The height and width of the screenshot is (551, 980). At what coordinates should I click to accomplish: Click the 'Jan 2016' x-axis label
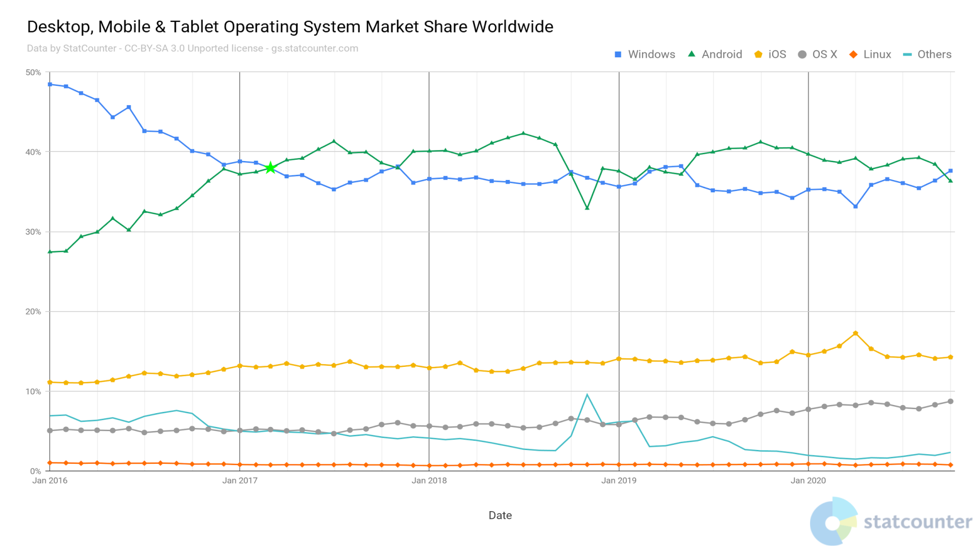coord(50,481)
